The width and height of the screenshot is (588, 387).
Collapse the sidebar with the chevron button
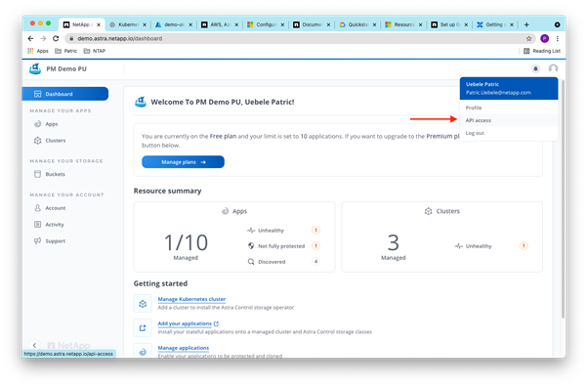click(x=34, y=345)
